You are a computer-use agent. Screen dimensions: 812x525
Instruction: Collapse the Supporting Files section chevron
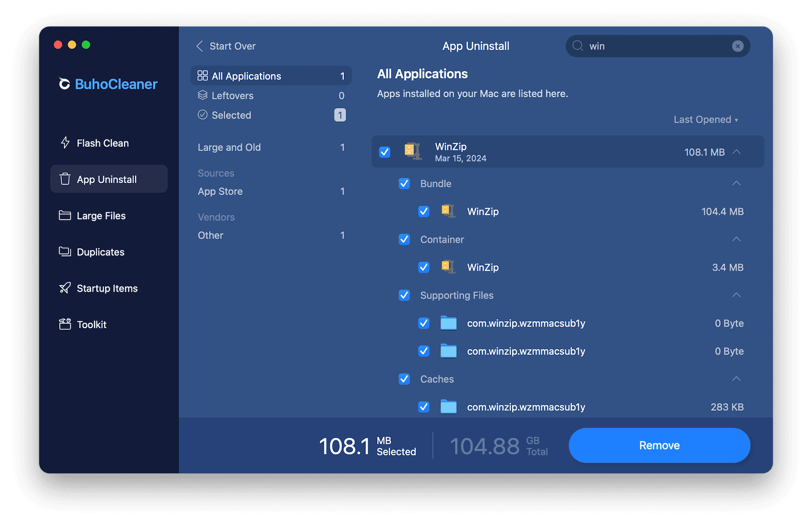(x=736, y=295)
